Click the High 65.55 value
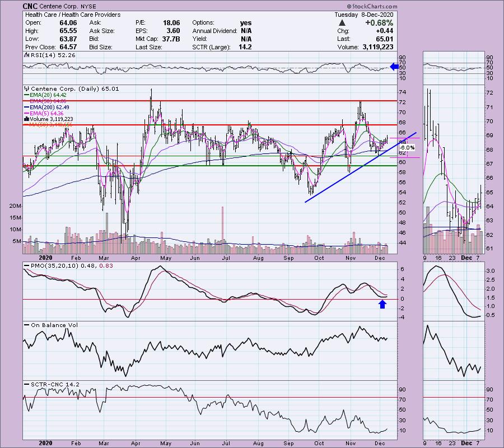This screenshot has width=504, height=448. [68, 31]
